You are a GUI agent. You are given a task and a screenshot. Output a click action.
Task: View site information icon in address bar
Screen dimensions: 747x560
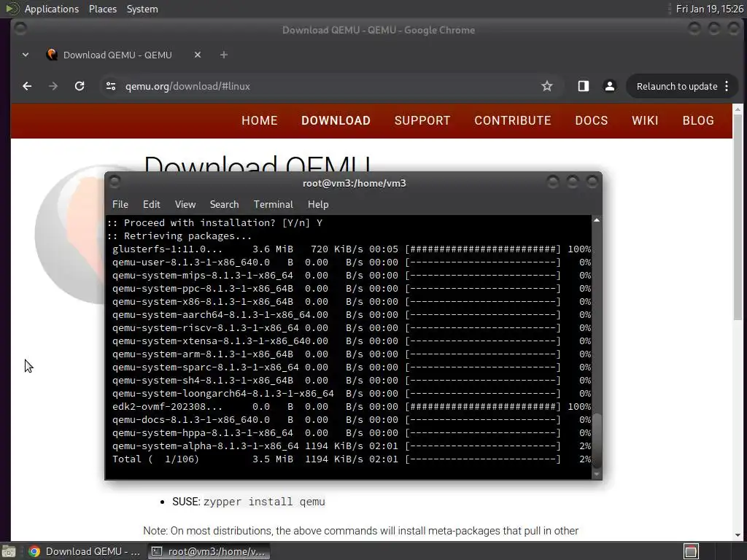[x=111, y=86]
